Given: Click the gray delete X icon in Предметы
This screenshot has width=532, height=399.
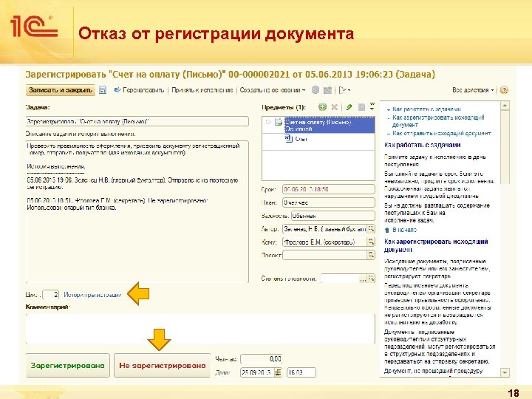Looking at the screenshot, I should click(x=335, y=107).
